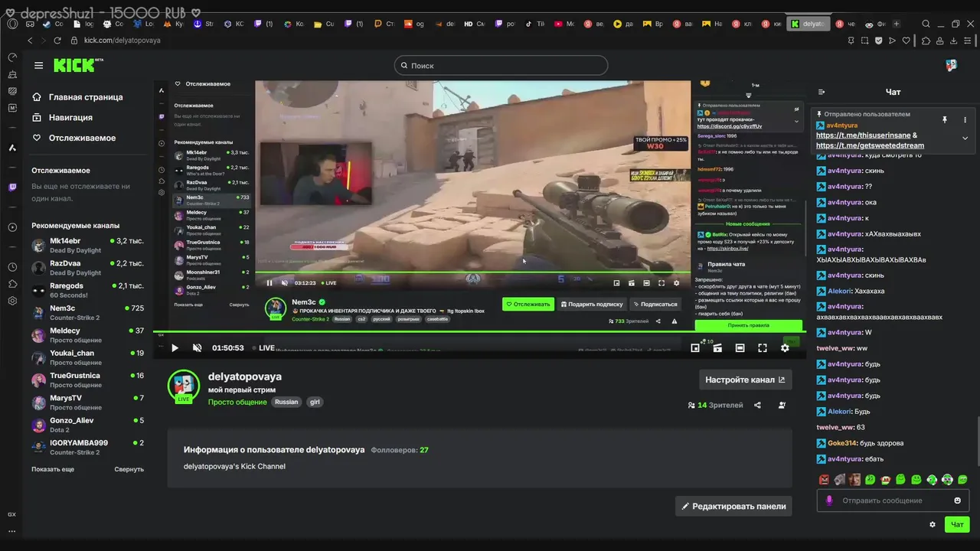Click the Отправить сообщение chat input

click(891, 500)
